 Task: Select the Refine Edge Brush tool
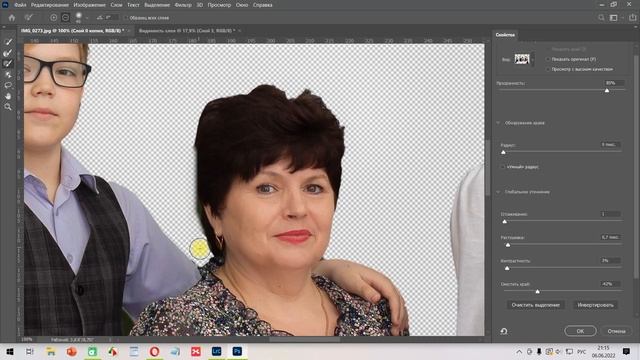click(x=8, y=53)
